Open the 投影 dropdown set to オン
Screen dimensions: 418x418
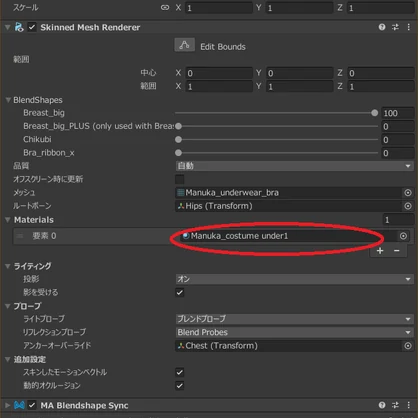coord(295,279)
